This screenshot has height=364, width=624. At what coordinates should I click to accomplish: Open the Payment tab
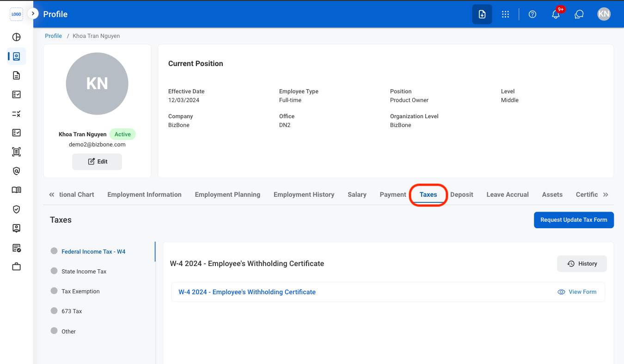point(393,194)
